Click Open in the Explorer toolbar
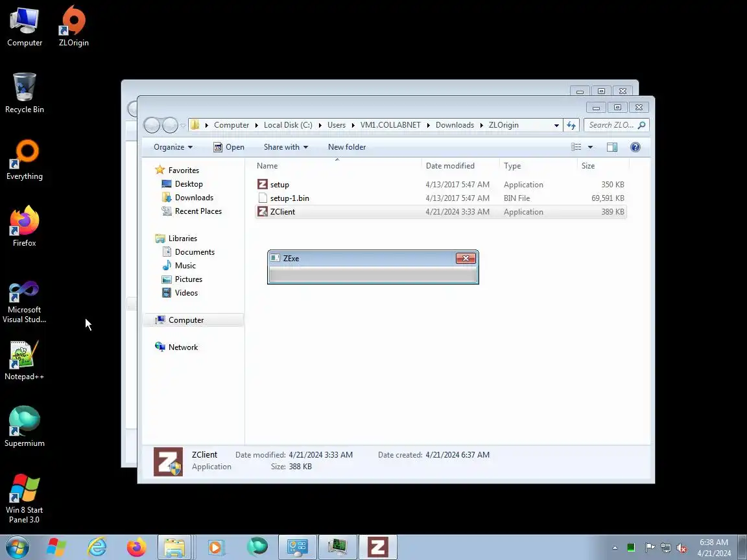The image size is (747, 560). point(229,147)
